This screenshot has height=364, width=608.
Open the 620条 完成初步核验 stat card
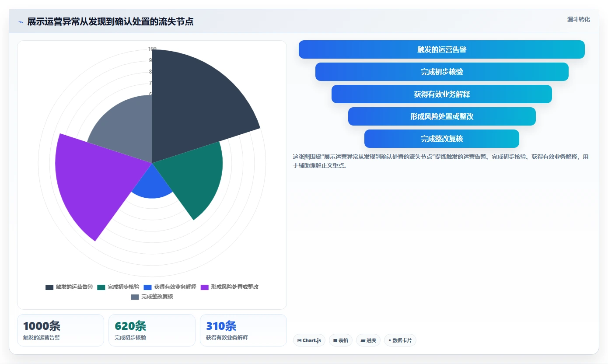coord(152,330)
